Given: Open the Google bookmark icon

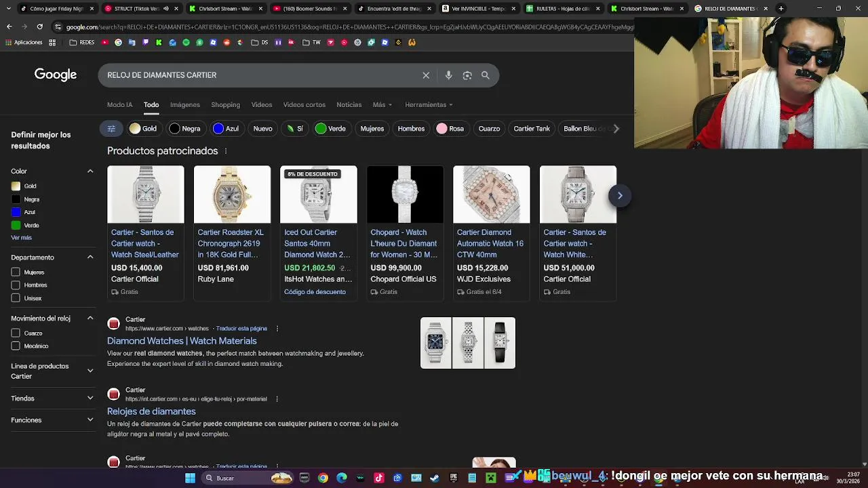Looking at the screenshot, I should point(118,42).
